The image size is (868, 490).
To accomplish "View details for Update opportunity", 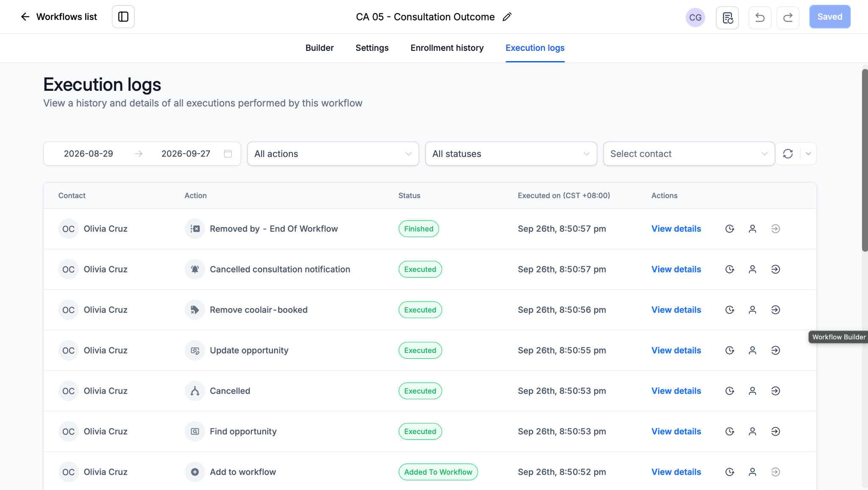I will 676,350.
